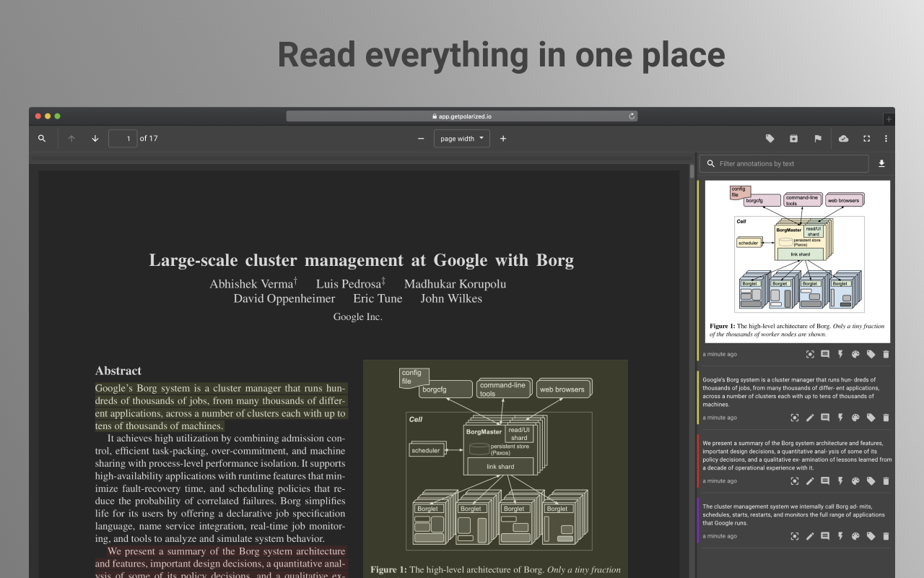Open the document search magnifier icon
The image size is (924, 578).
[x=42, y=139]
